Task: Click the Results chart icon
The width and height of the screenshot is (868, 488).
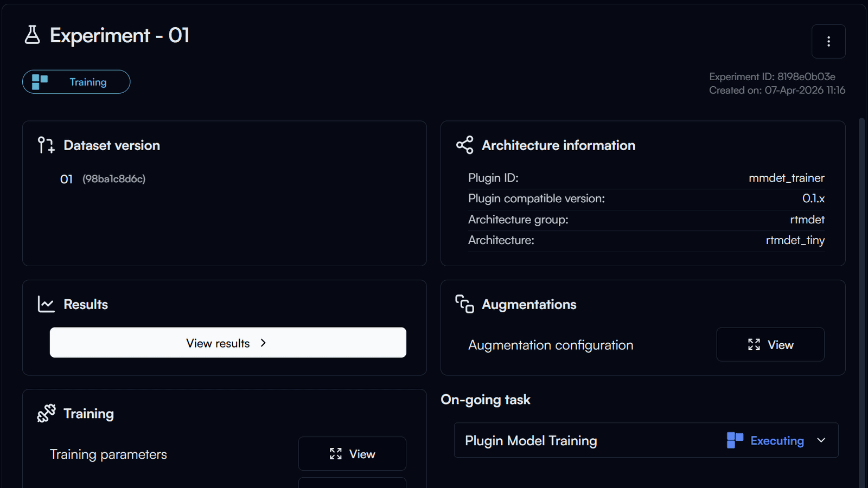Action: coord(46,304)
